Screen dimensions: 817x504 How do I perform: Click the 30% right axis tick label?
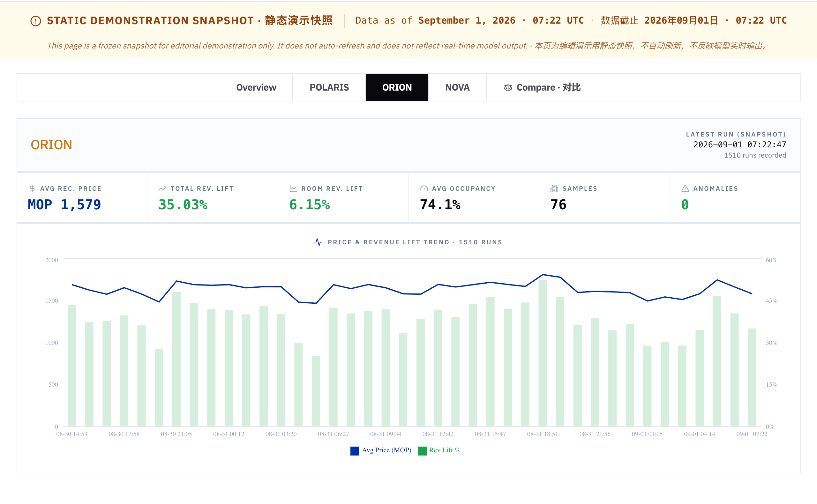coord(771,343)
